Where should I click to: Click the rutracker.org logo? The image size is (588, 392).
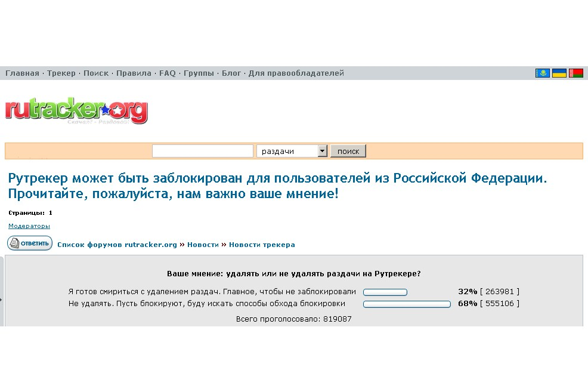click(76, 111)
